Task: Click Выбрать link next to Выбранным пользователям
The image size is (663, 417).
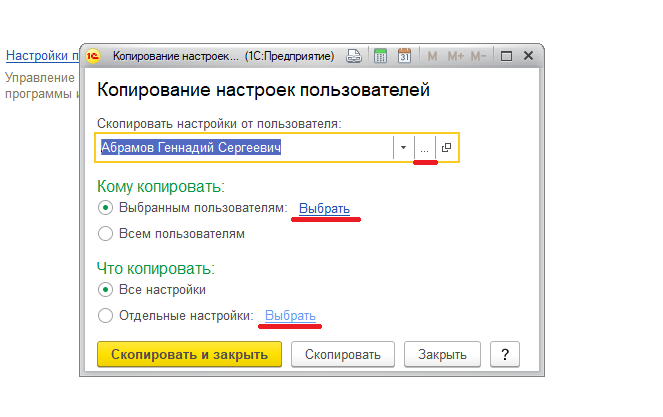Action: (x=324, y=208)
